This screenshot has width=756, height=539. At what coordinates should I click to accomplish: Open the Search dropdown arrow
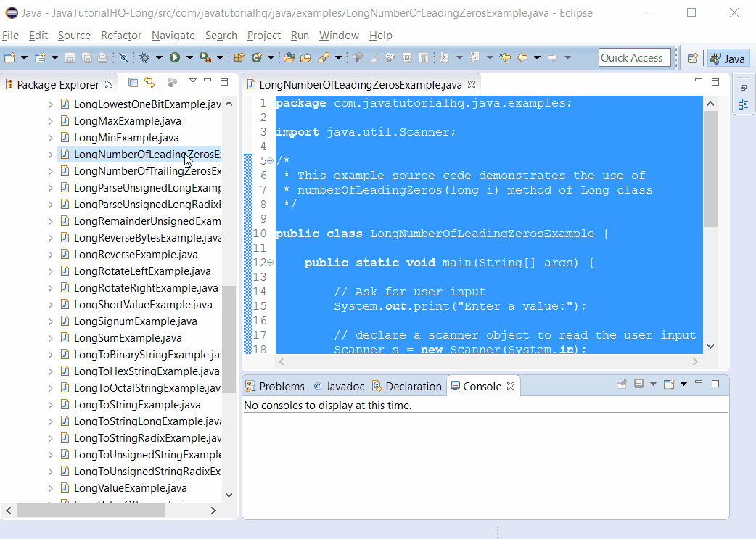pyautogui.click(x=339, y=58)
